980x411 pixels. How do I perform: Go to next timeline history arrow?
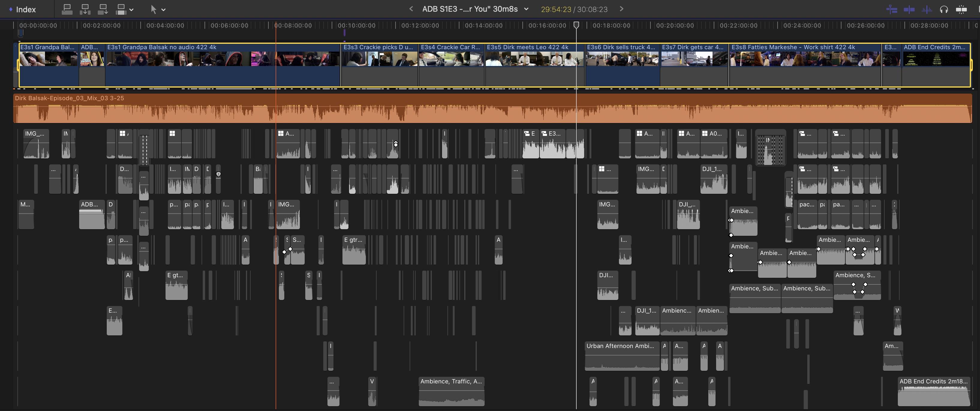pos(622,9)
